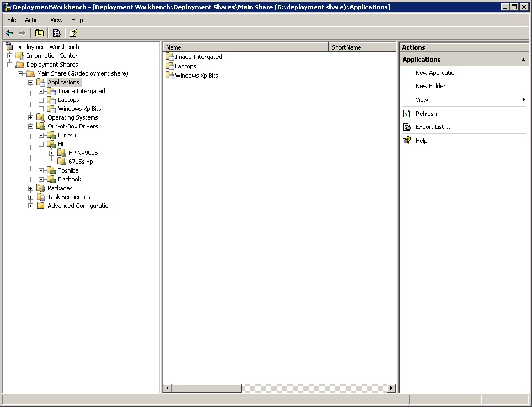Click the Help toolbar icon
Viewport: 532px width, 407px height.
(73, 33)
